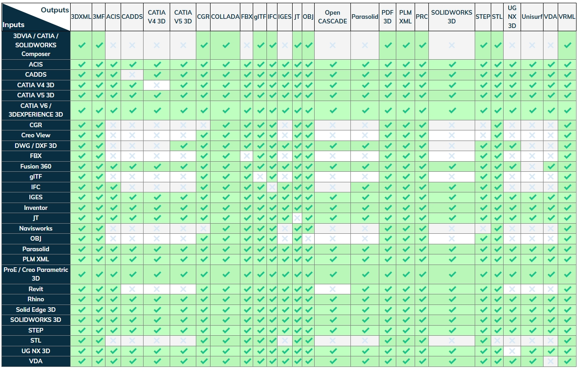
Task: Click the X mark for Creo View input to STEP output
Action: point(483,135)
